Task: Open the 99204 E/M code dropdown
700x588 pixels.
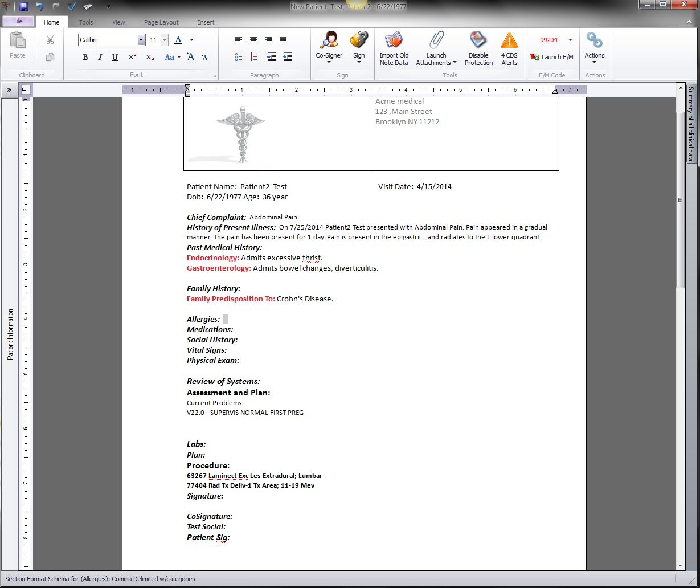Action: tap(570, 40)
